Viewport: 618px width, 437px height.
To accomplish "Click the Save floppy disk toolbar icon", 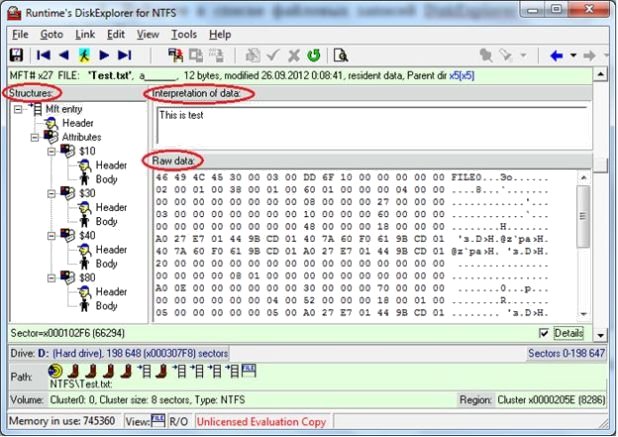I will [16, 56].
